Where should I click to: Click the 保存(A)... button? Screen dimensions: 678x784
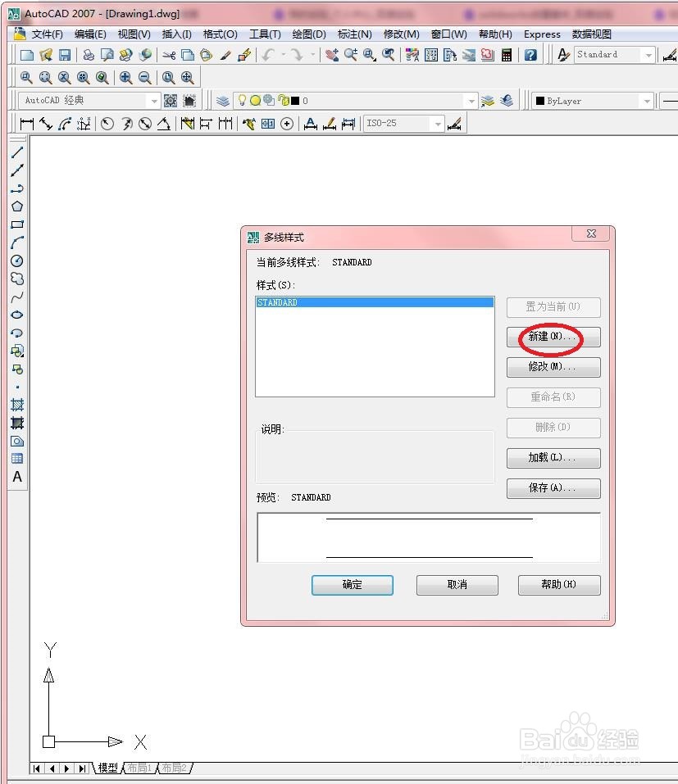pos(553,488)
